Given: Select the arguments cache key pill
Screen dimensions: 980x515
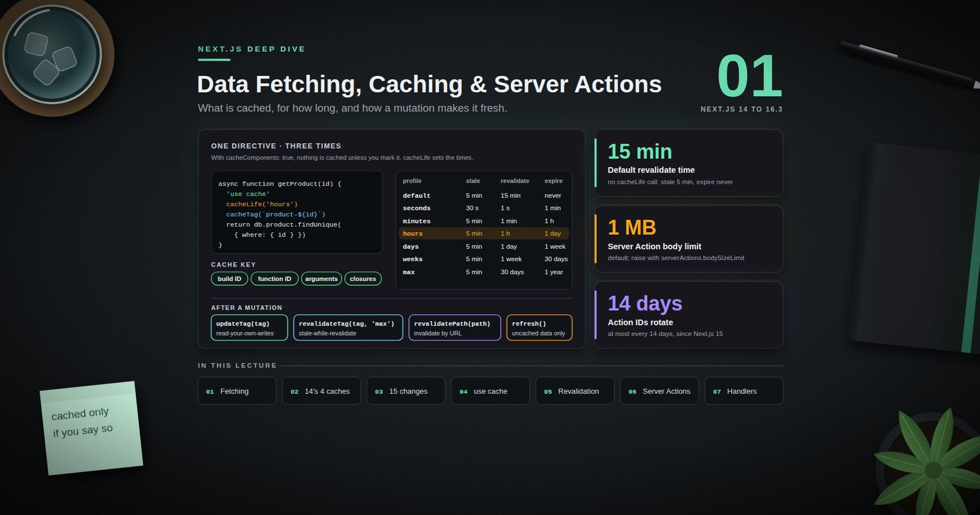Looking at the screenshot, I should (x=321, y=279).
